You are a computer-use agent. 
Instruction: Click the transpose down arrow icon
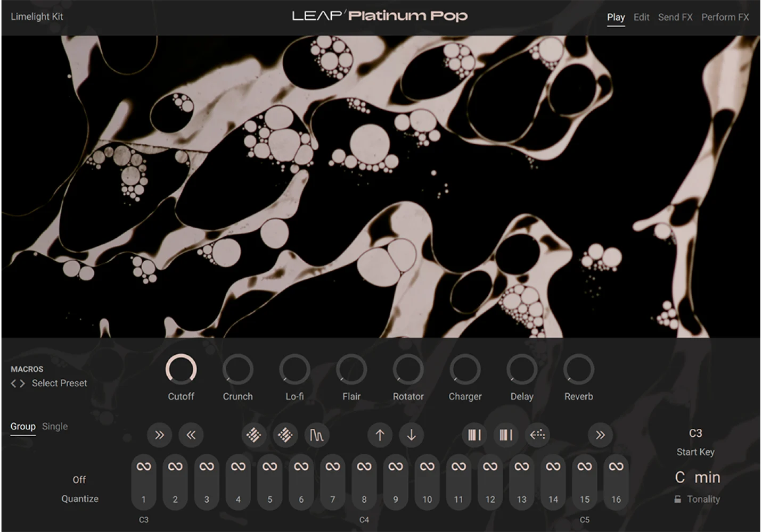(411, 435)
